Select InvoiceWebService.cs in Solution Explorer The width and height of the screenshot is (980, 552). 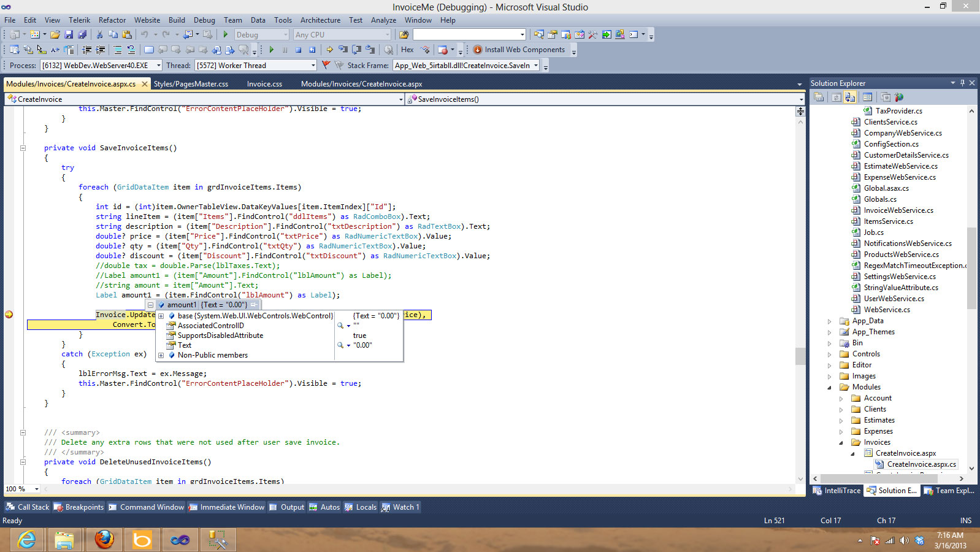pos(898,210)
